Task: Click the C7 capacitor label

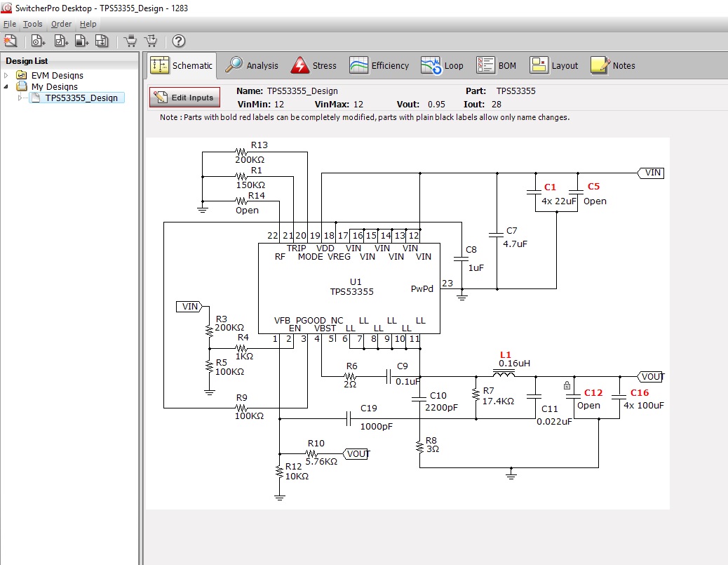Action: tap(512, 230)
